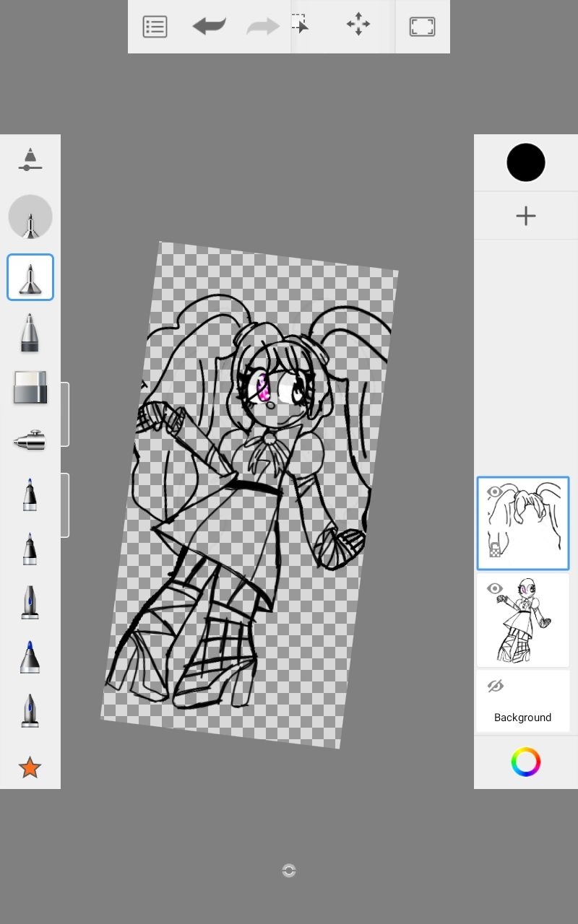Select the currently active inking pen tool
The image size is (578, 924).
[30, 277]
